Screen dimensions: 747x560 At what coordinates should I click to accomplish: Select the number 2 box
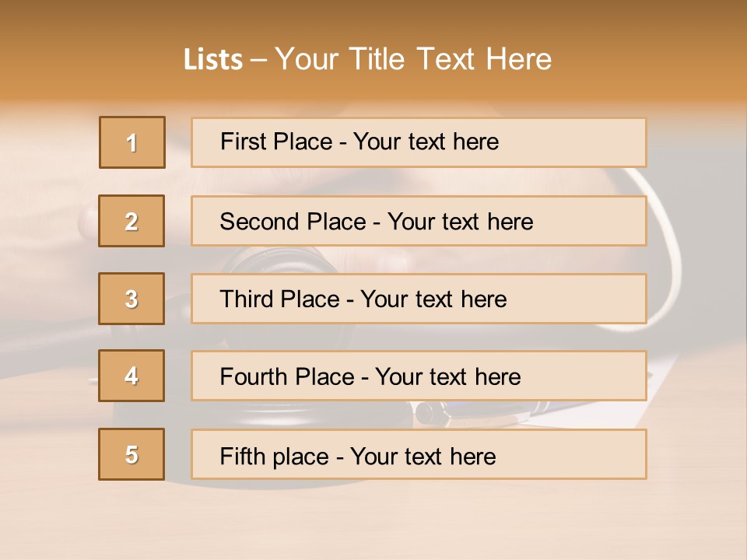[132, 221]
